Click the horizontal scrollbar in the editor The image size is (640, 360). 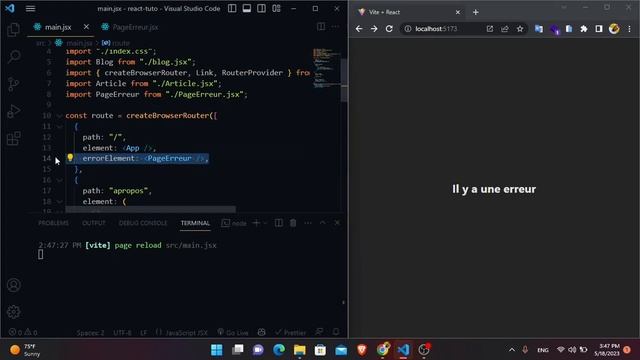[x=150, y=209]
